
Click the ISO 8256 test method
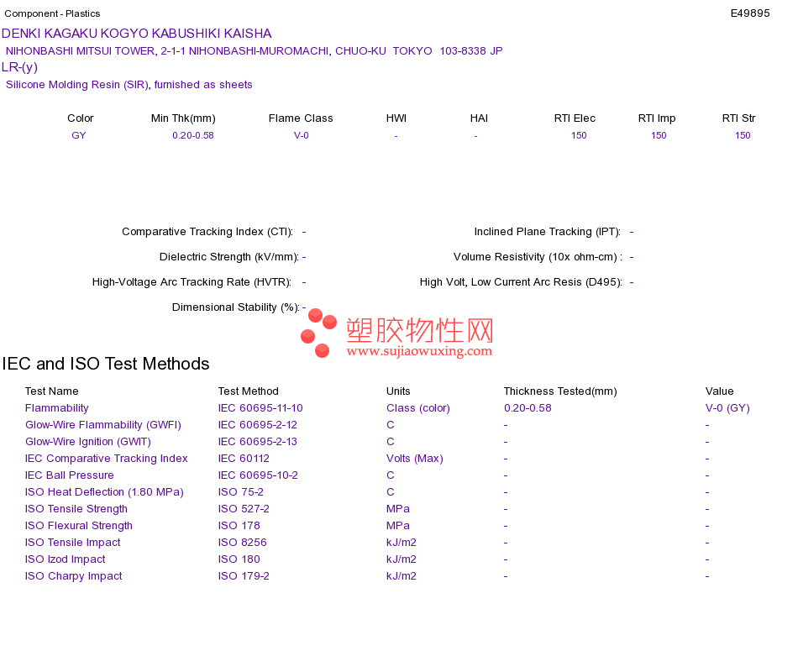click(x=242, y=542)
